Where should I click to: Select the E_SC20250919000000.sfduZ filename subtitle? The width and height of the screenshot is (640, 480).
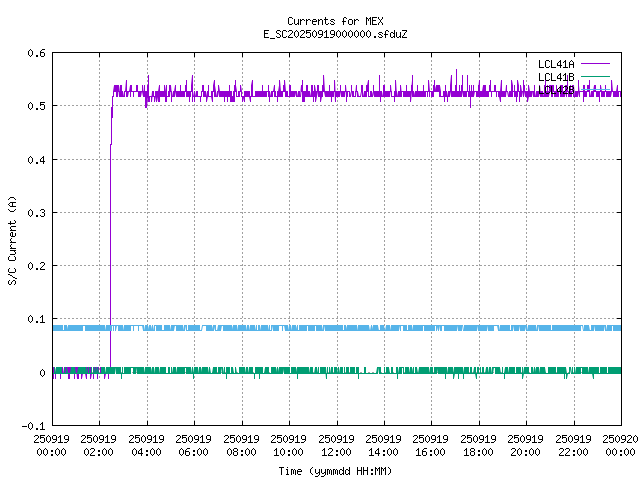click(335, 34)
